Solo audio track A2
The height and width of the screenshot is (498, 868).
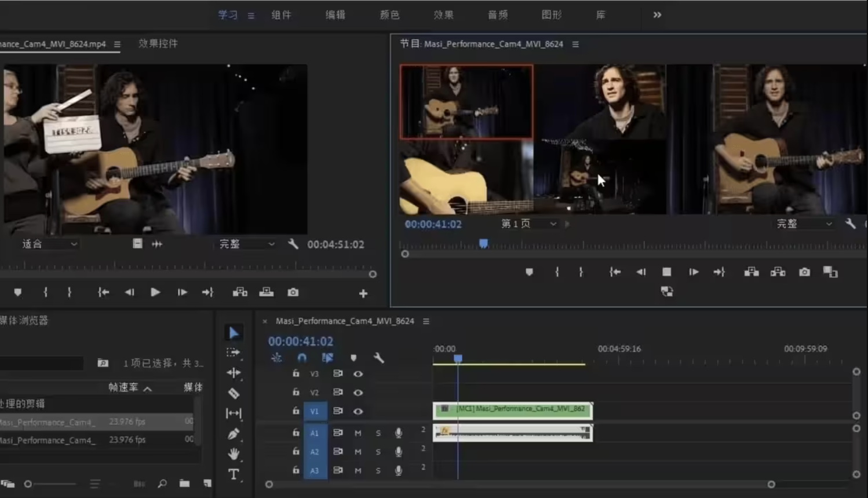pyautogui.click(x=378, y=452)
